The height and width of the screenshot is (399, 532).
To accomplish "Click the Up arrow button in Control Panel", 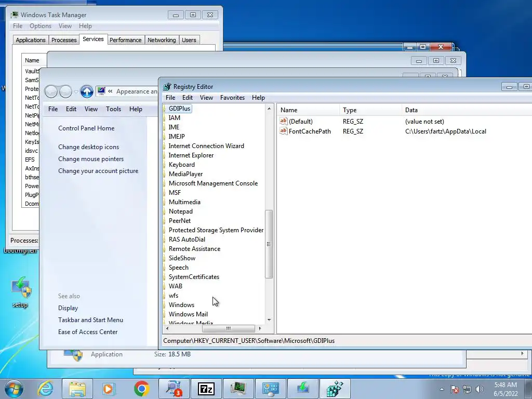I will pyautogui.click(x=87, y=91).
